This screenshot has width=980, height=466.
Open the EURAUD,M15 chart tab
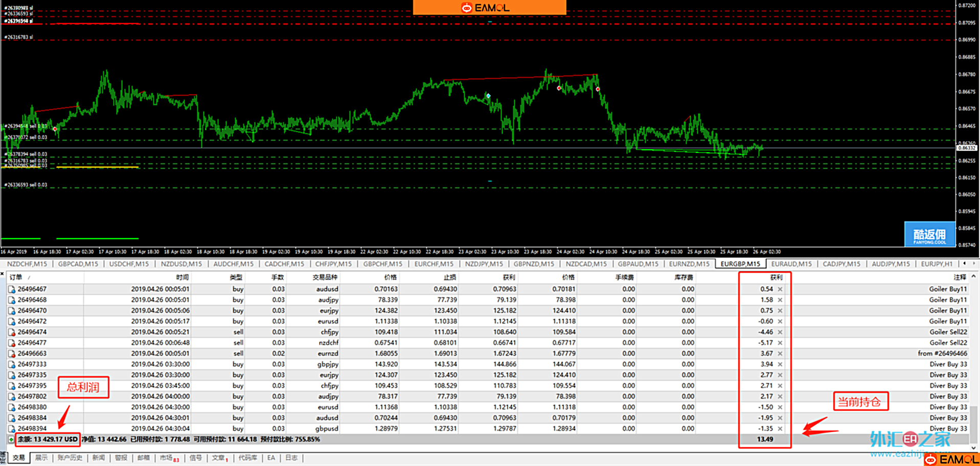pos(791,264)
